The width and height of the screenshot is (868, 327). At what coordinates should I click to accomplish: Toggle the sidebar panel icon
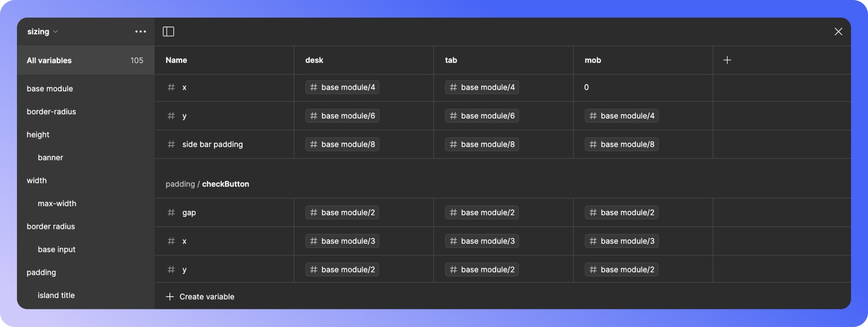pyautogui.click(x=168, y=32)
